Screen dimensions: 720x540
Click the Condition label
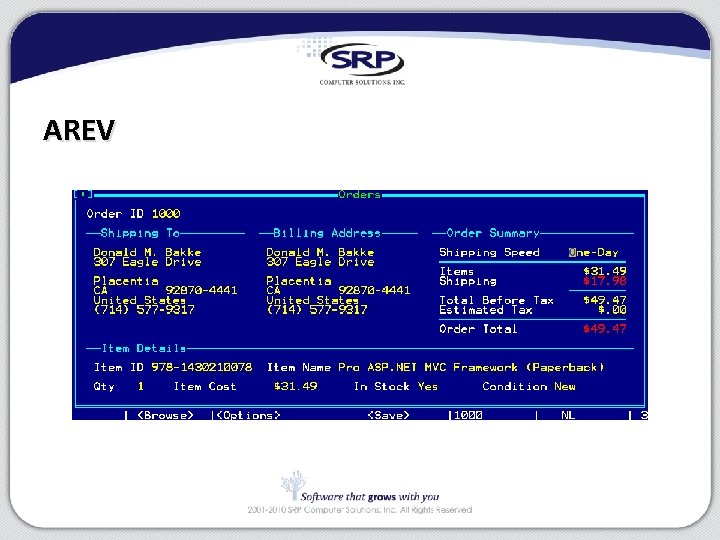point(515,386)
